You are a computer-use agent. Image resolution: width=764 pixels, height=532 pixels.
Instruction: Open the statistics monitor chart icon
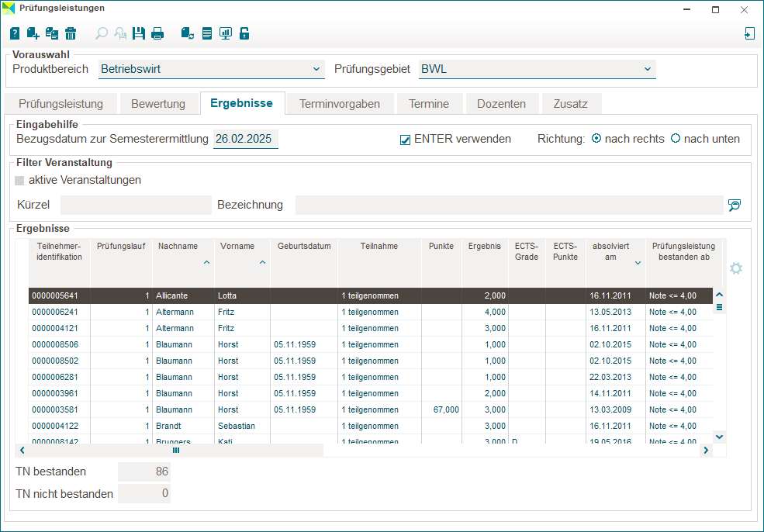[x=226, y=33]
